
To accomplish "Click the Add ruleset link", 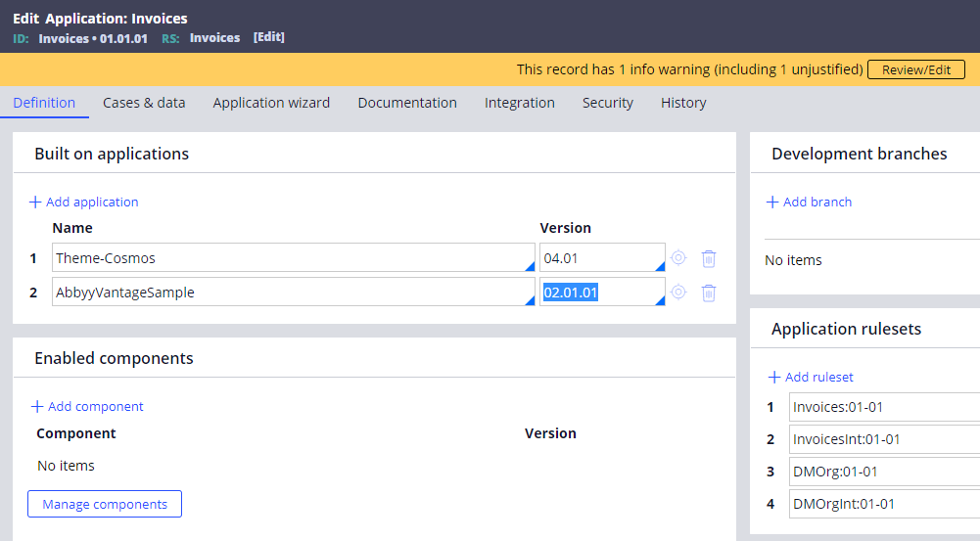I will 818,377.
